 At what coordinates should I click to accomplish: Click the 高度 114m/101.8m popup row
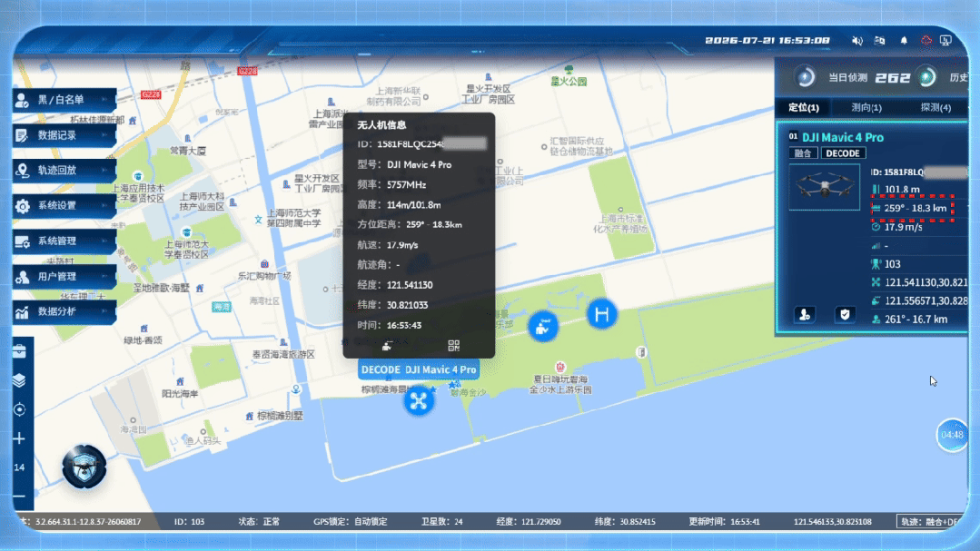(x=400, y=205)
